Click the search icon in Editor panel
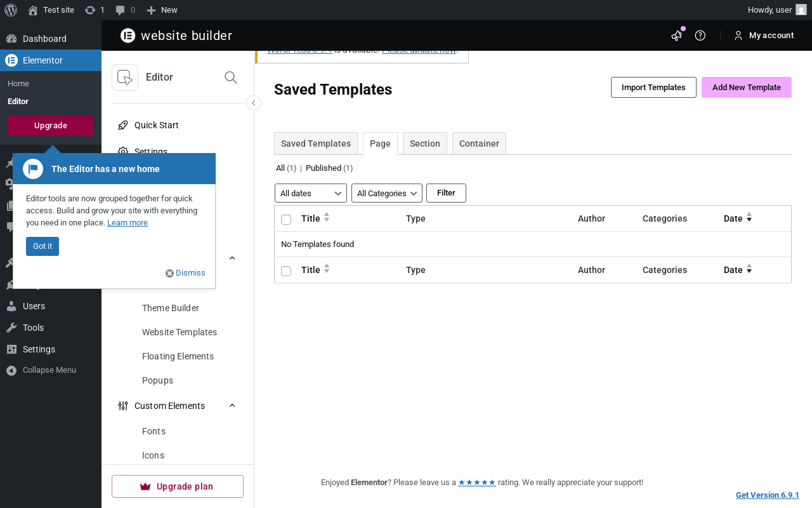 (231, 77)
